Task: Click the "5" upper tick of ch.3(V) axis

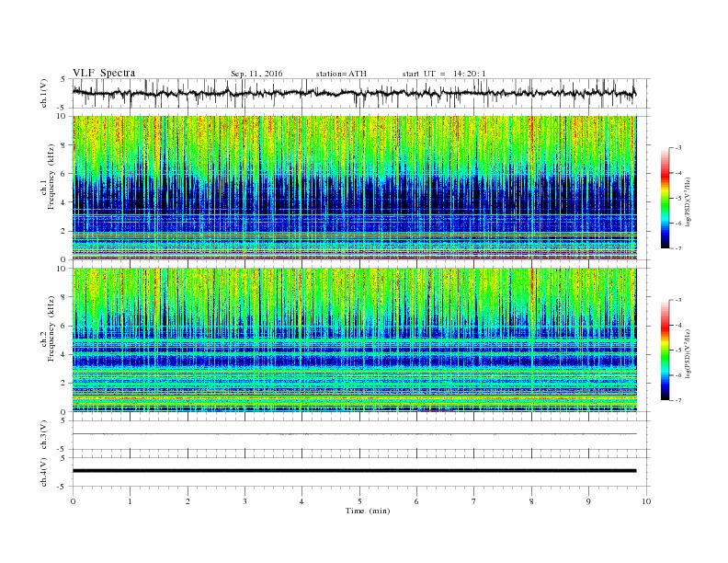Action: click(x=63, y=420)
